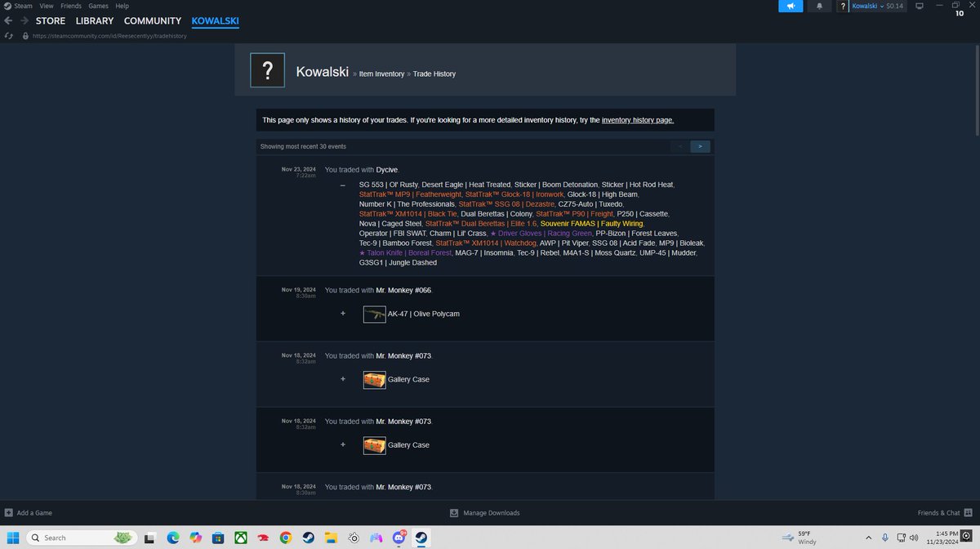Screen dimensions: 980x549
Task: Open the Games menu
Action: [x=98, y=6]
